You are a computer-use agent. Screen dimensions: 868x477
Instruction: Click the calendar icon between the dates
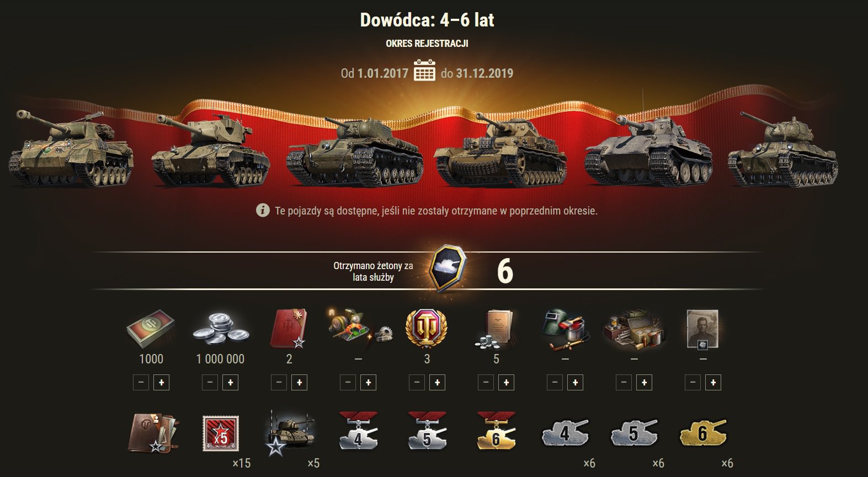(x=424, y=71)
